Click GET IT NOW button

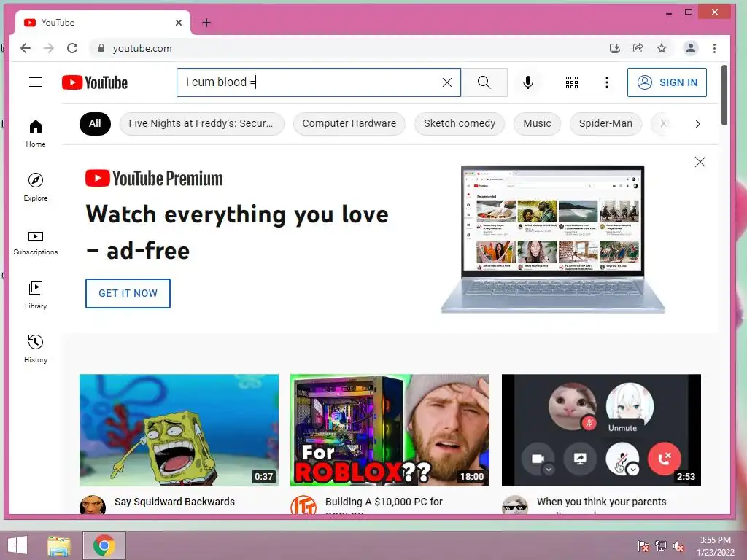[128, 293]
